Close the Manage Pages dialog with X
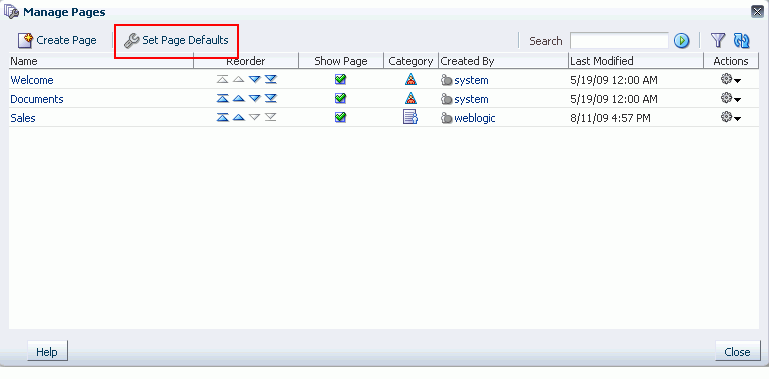This screenshot has width=769, height=379. (x=757, y=12)
